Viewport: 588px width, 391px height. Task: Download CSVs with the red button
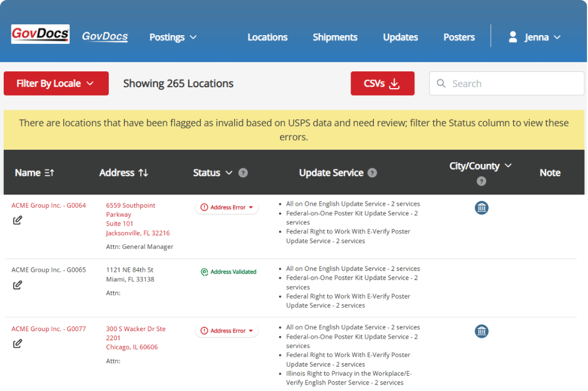382,84
